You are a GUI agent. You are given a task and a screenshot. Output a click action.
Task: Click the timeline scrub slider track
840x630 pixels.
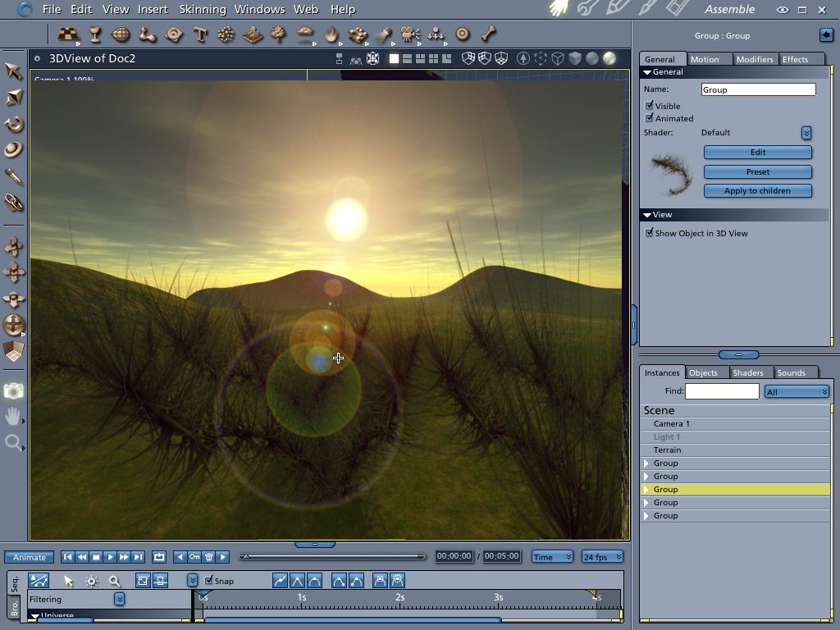(x=332, y=557)
